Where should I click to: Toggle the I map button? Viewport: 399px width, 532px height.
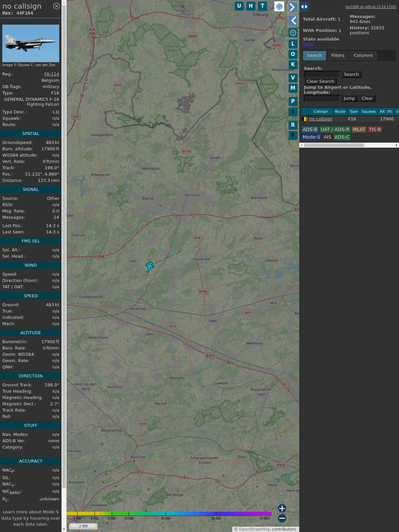point(293,112)
